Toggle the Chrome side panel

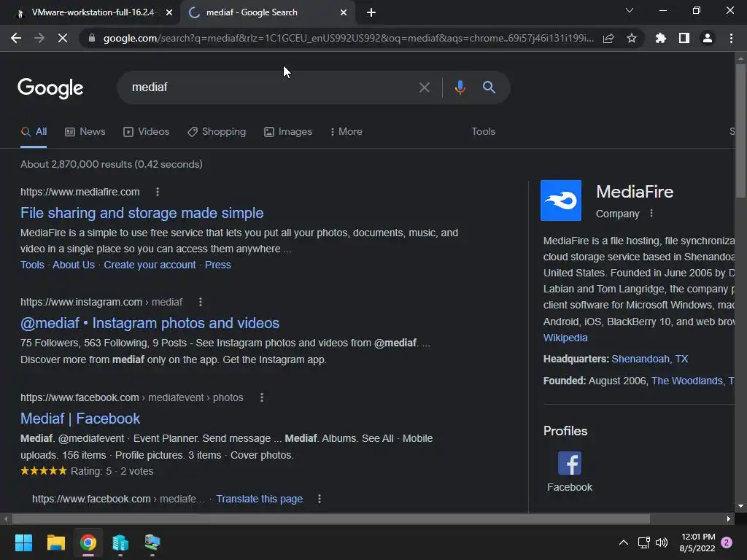coord(684,38)
